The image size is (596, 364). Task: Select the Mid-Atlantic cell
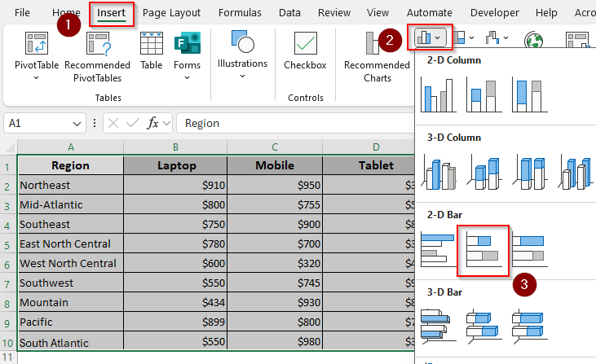pyautogui.click(x=71, y=204)
